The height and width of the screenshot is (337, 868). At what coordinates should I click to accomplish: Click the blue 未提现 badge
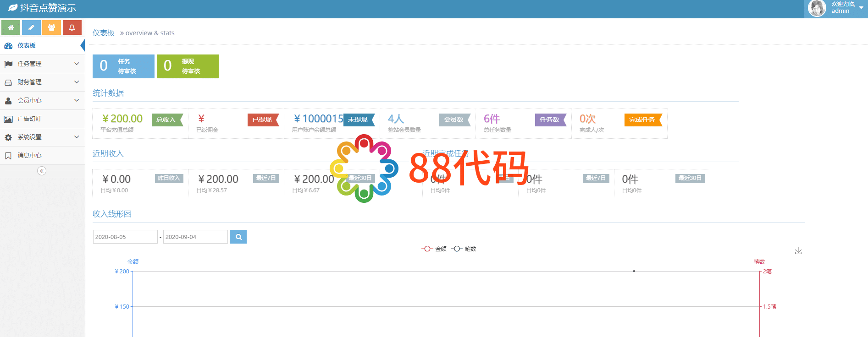359,120
